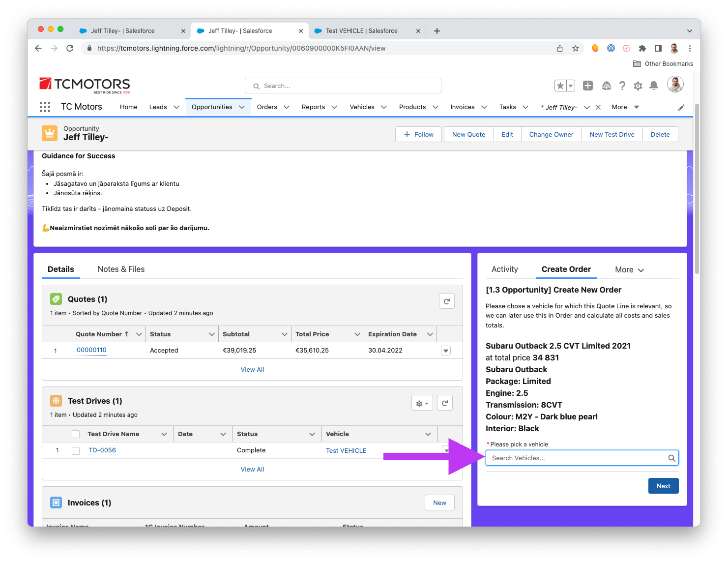Open row actions for quote 00000110
This screenshot has width=728, height=563.
click(x=446, y=351)
